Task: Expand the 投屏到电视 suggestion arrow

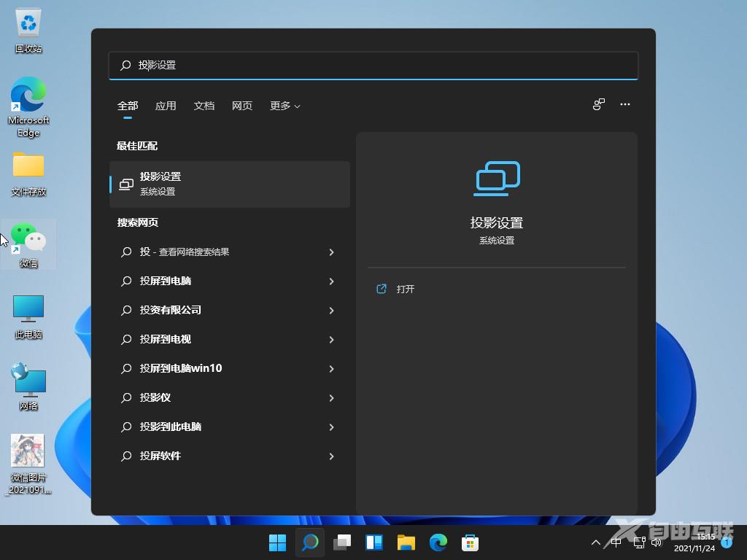Action: tap(332, 340)
